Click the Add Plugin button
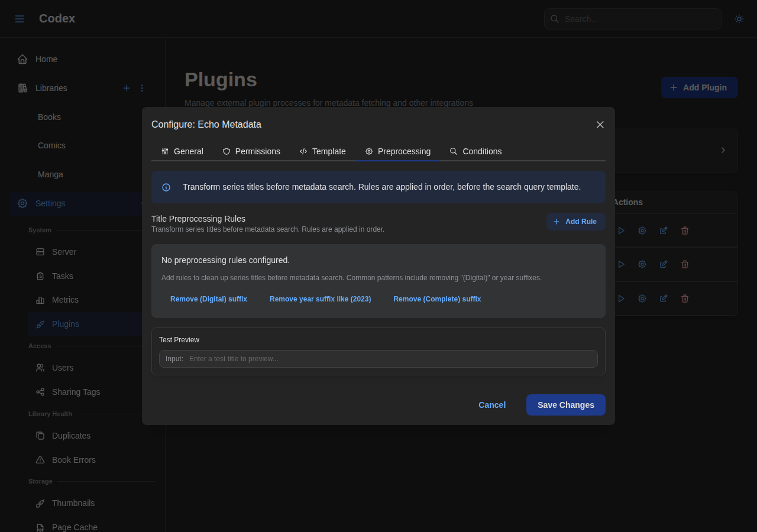 point(699,87)
